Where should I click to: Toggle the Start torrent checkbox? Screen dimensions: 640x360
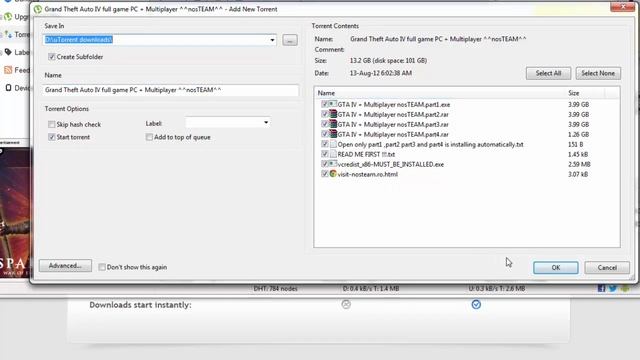51,137
